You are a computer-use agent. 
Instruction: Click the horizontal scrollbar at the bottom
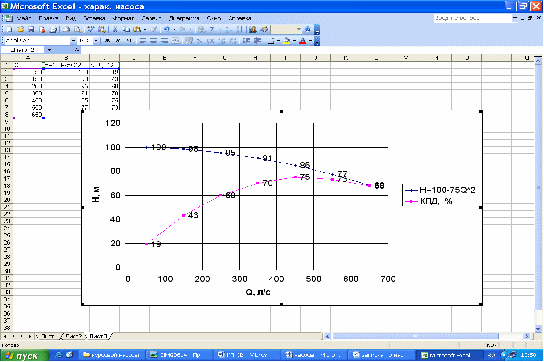[x=428, y=336]
